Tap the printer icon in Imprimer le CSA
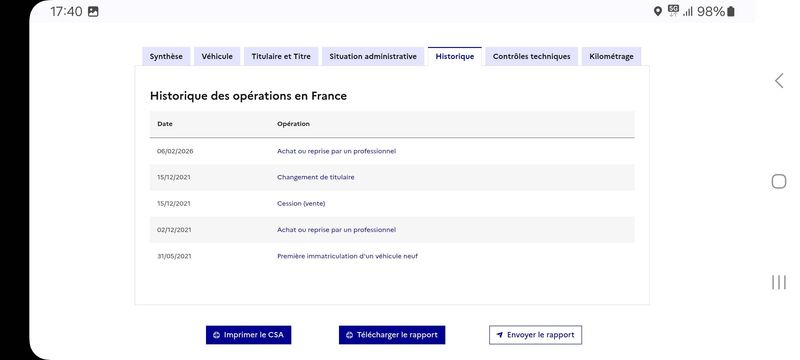This screenshot has height=360, width=800. 216,335
